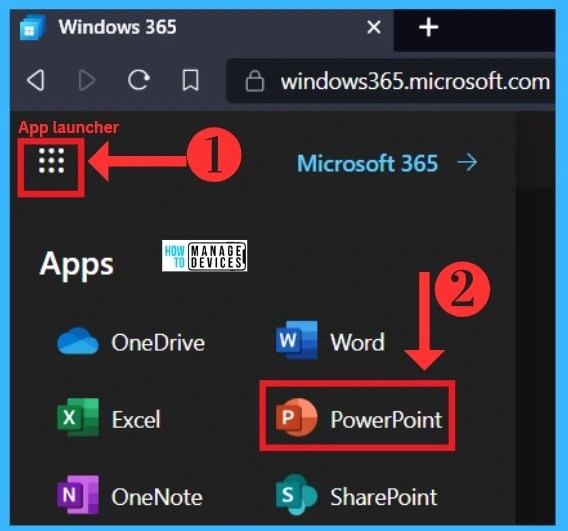Close the Windows 365 tab

pos(374,27)
